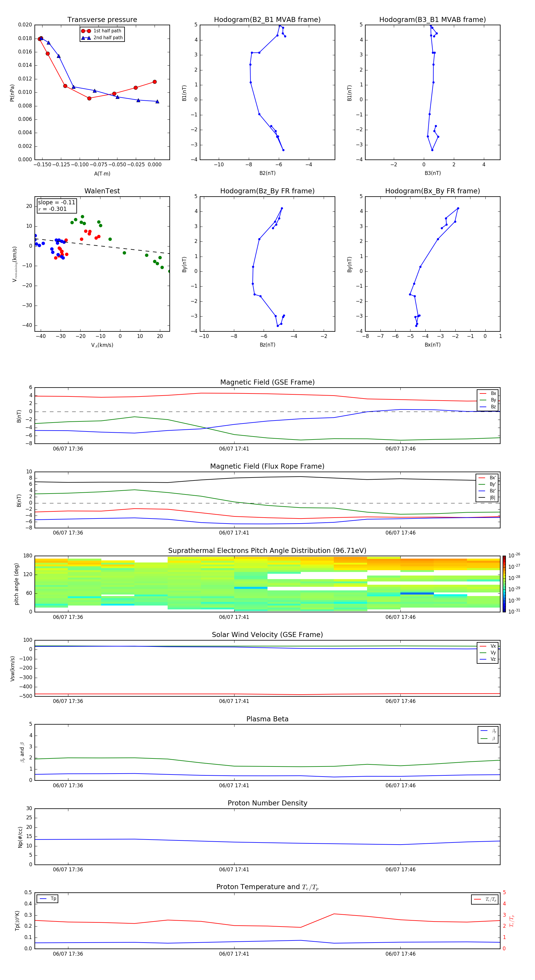Click 'Hodogram(Bx_By FR frame)' title
The height and width of the screenshot is (980, 535).
432,191
